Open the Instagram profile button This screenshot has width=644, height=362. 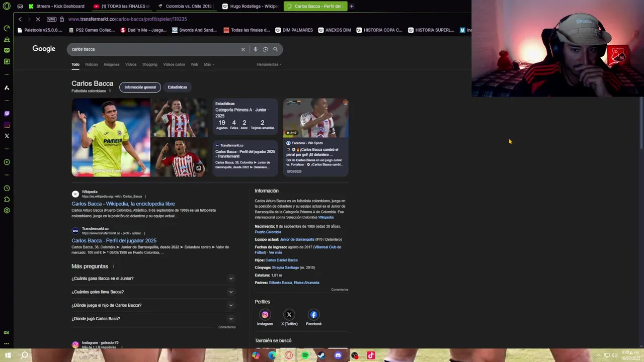coord(265,317)
